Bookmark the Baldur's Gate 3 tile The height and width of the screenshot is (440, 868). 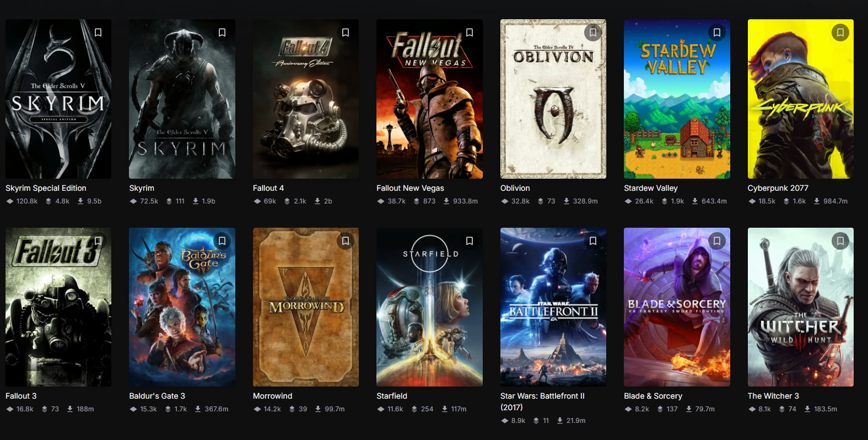(x=222, y=241)
